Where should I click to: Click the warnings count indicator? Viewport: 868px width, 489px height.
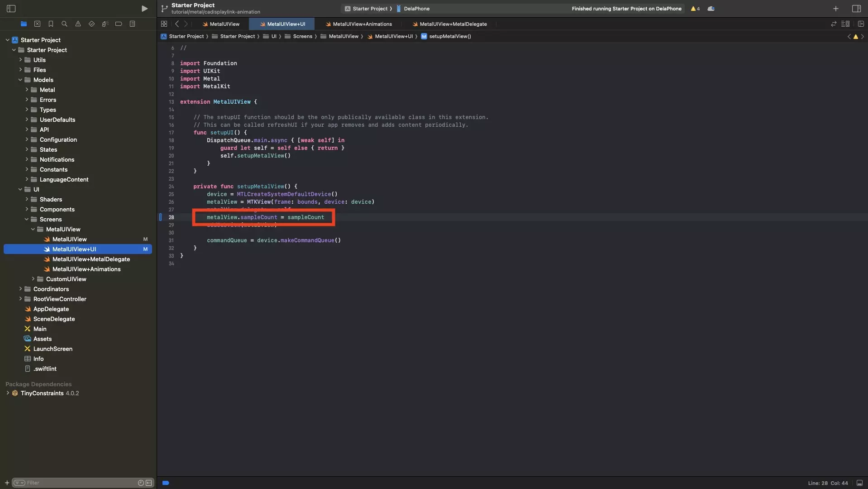coord(695,9)
